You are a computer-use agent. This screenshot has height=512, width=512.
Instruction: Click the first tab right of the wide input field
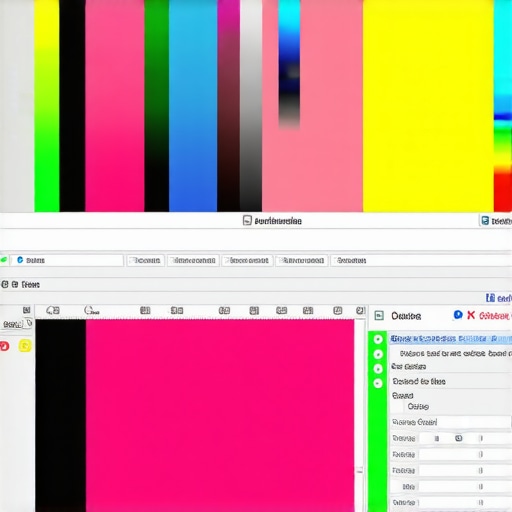click(145, 260)
